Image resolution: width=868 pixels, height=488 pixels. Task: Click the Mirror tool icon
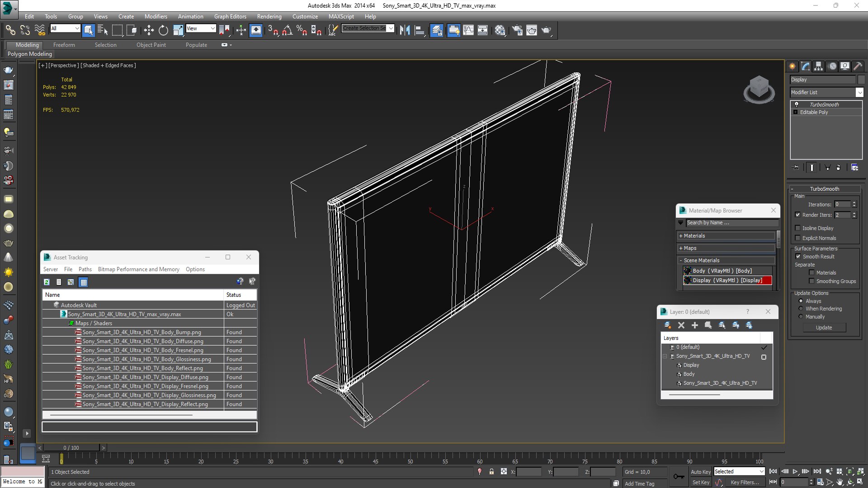(x=405, y=30)
